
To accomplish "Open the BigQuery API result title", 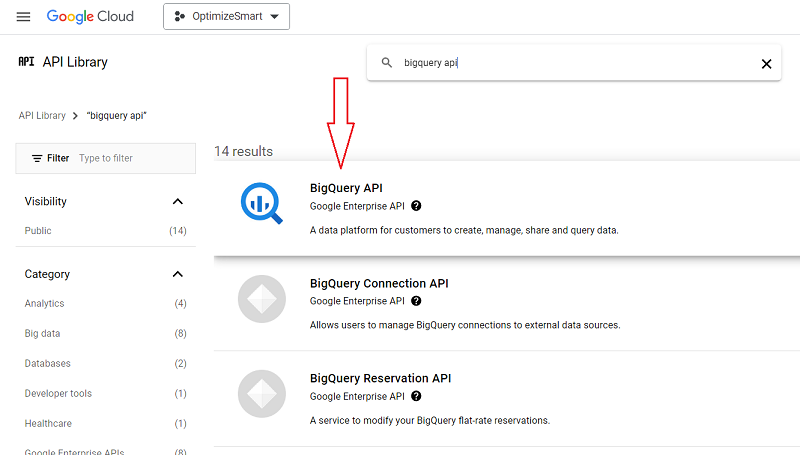I will (x=346, y=188).
